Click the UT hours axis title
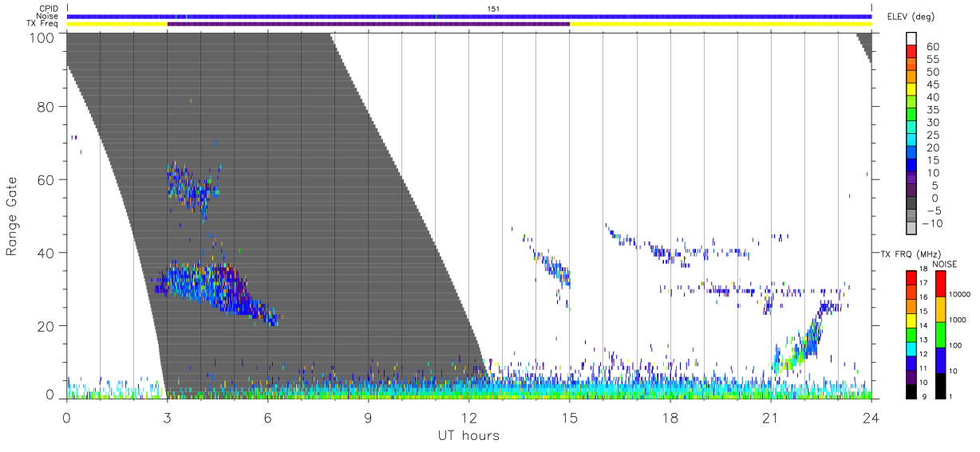980x452 pixels. 468,436
